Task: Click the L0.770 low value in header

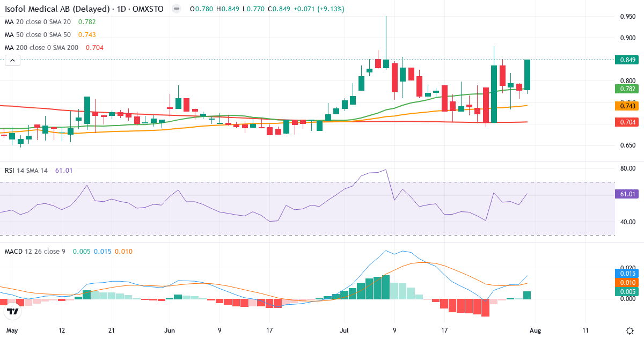Action: click(x=254, y=9)
